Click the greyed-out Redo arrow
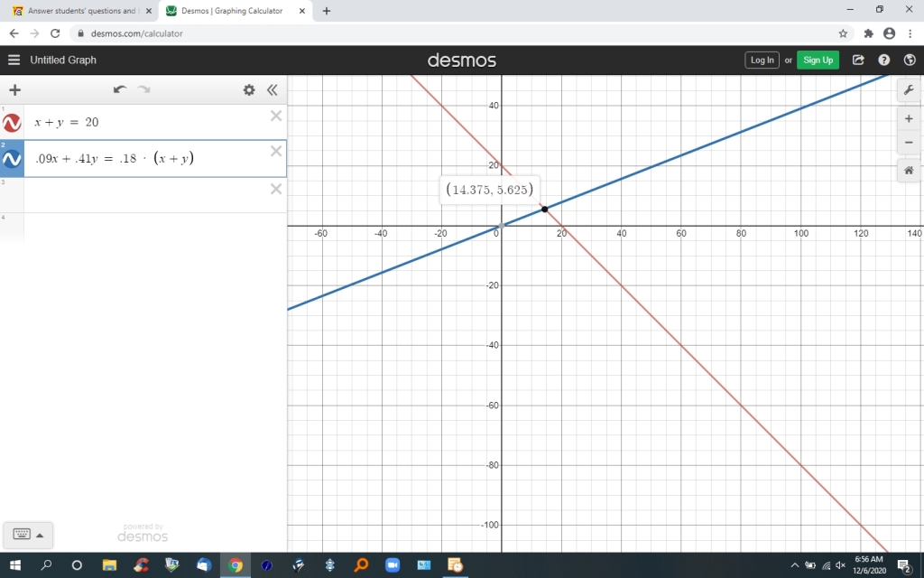924x578 pixels. tap(143, 89)
